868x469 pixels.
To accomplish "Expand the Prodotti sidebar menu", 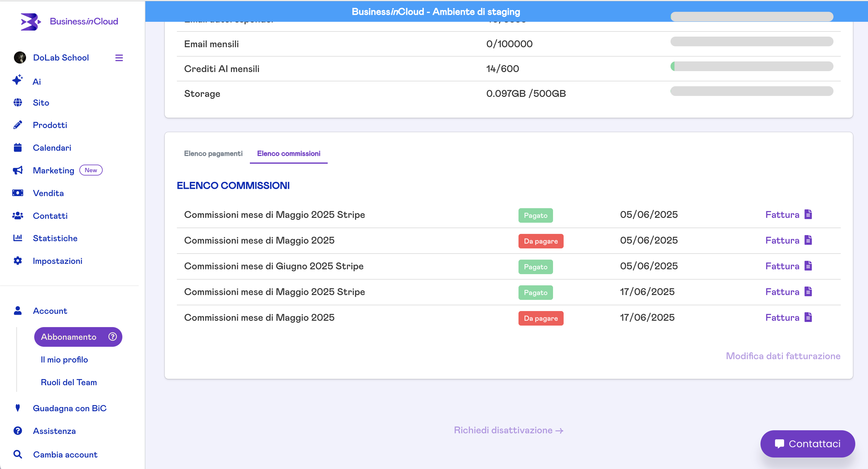I will tap(50, 125).
